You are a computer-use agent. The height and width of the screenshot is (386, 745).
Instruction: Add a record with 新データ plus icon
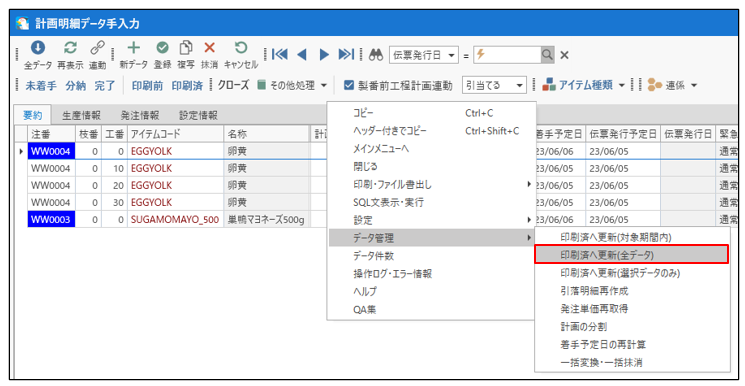[134, 48]
